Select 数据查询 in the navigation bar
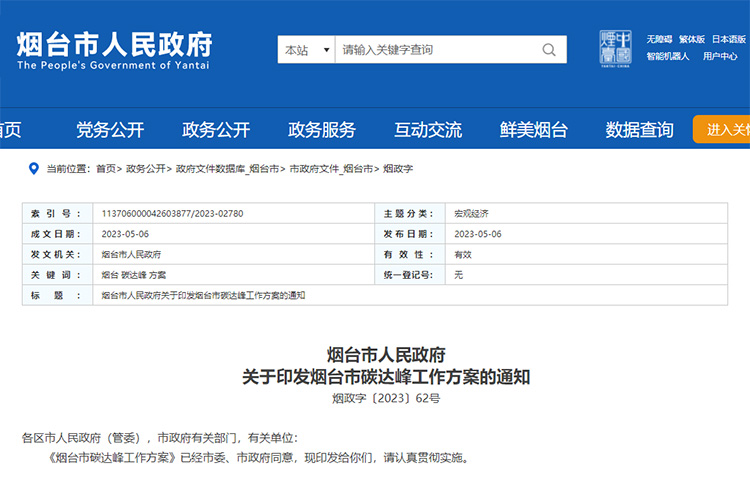750x477 pixels. 640,130
